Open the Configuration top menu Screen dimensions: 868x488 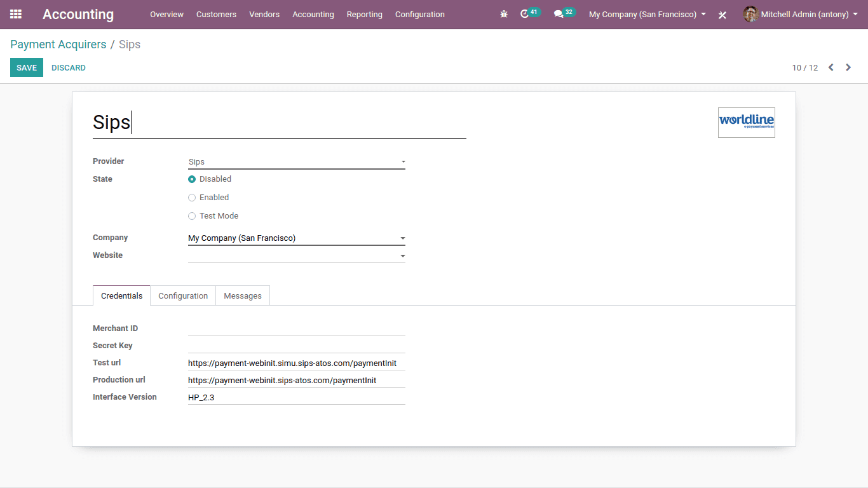click(x=420, y=14)
